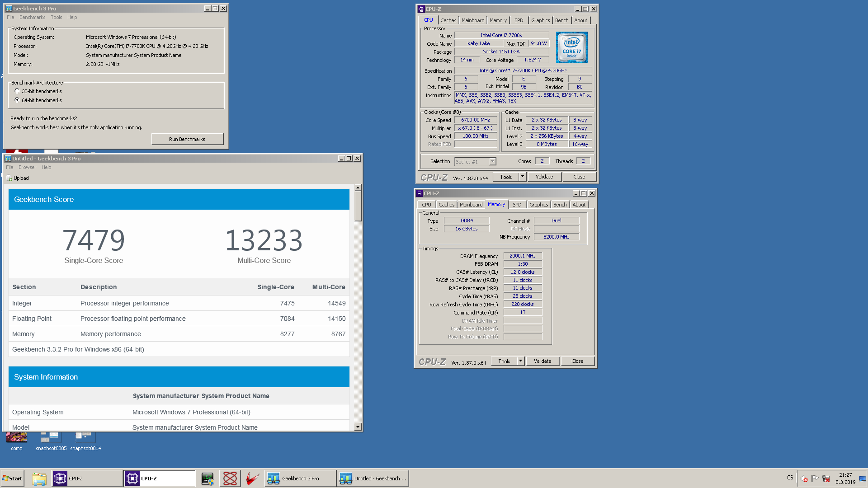Viewport: 868px width, 488px height.
Task: Switch to the active CPU-Z taskbar button
Action: [160, 479]
